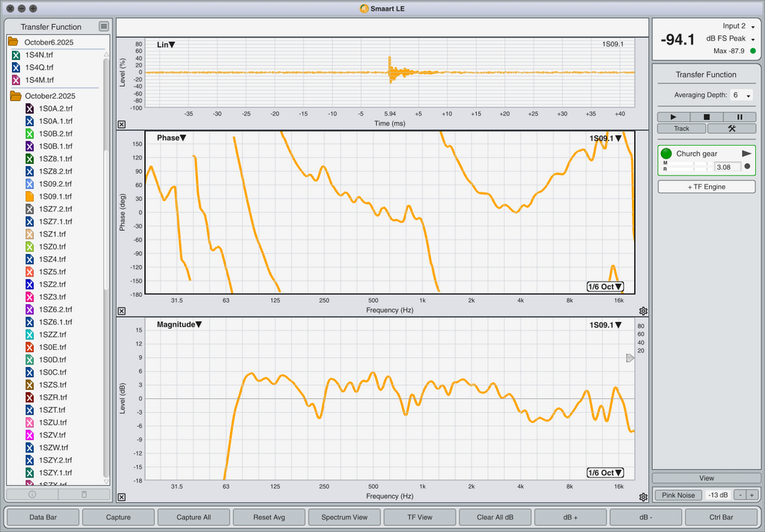Pause the transfer function measurement
The image size is (765, 532).
pos(740,117)
